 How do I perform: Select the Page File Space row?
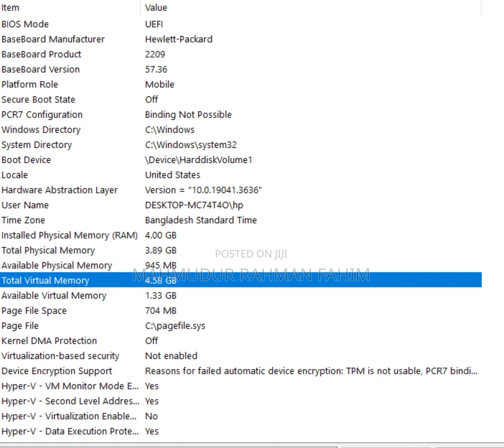34,311
